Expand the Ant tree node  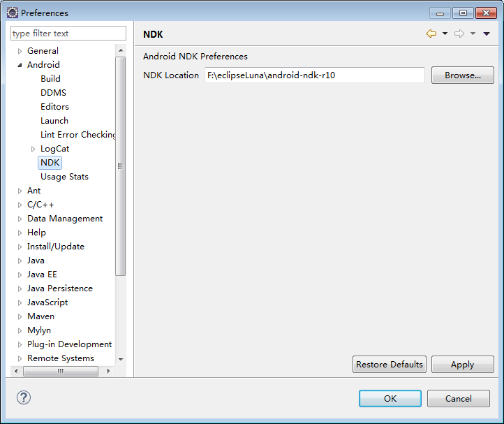click(x=20, y=191)
